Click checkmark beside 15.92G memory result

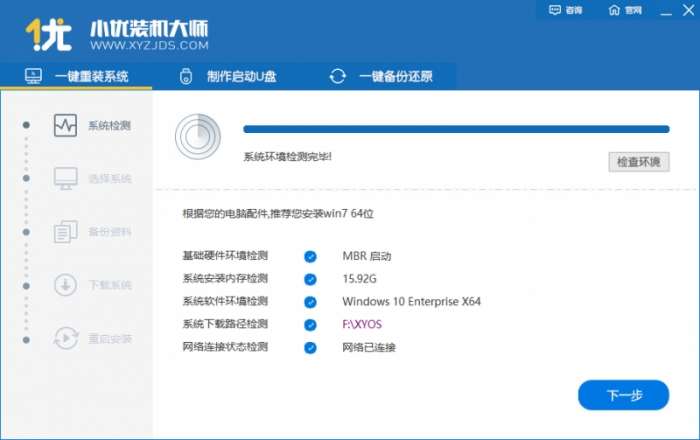click(x=310, y=279)
